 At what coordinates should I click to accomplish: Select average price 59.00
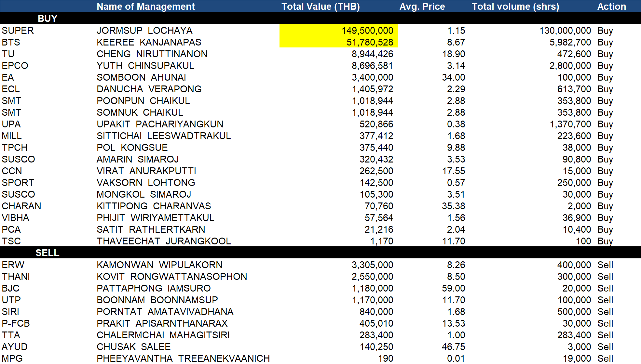[453, 288]
